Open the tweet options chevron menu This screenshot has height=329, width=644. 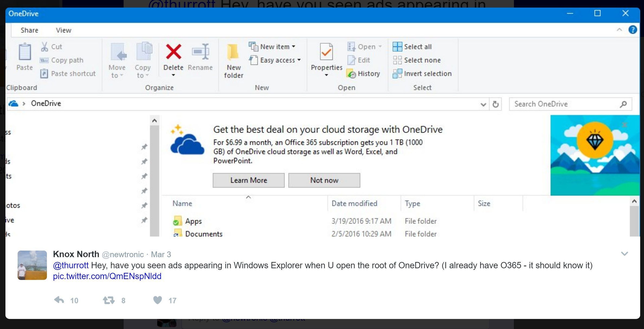[624, 254]
